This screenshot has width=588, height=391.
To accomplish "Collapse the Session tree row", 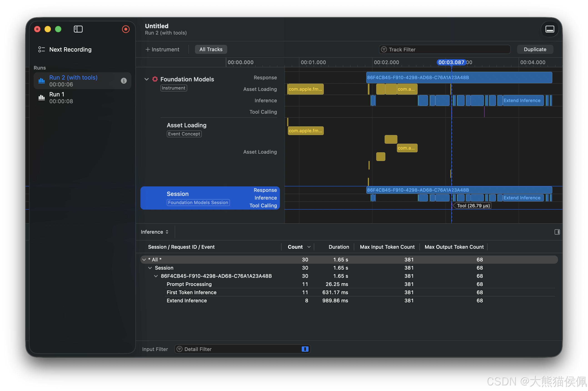I will 150,268.
